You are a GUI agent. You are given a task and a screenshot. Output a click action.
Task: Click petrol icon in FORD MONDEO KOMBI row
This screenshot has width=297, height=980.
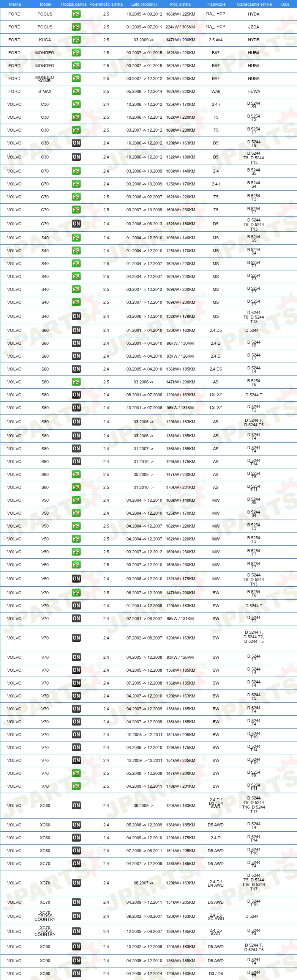coord(76,79)
